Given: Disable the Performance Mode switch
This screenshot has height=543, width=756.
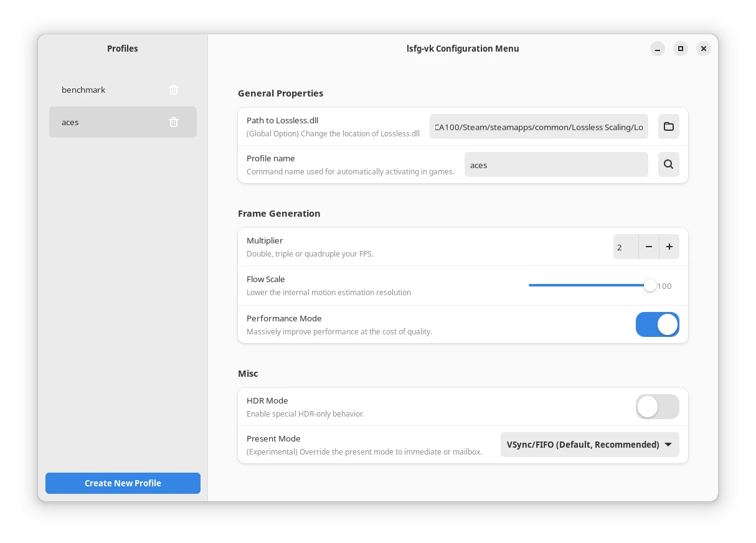Looking at the screenshot, I should [x=657, y=324].
